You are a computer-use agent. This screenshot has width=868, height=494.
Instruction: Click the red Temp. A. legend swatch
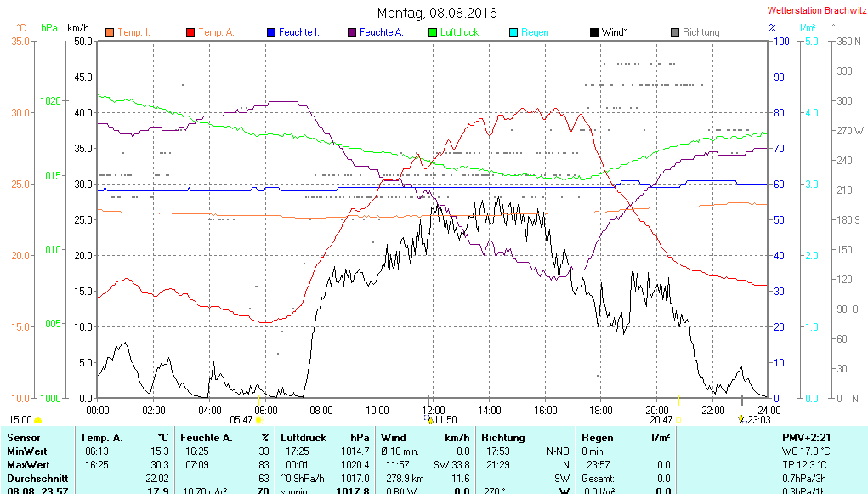190,32
